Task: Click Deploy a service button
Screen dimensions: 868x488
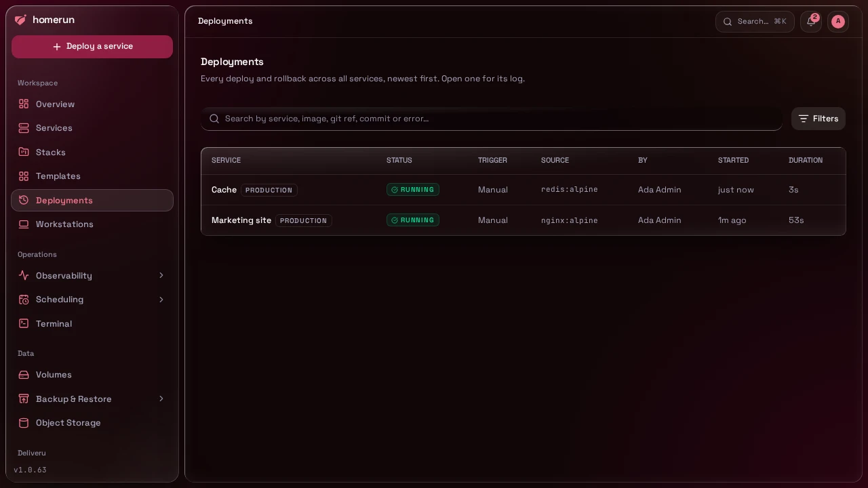Action: click(x=92, y=47)
